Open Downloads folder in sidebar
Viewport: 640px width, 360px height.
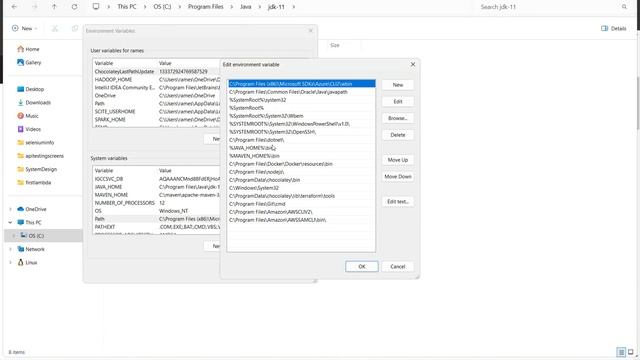[34, 102]
